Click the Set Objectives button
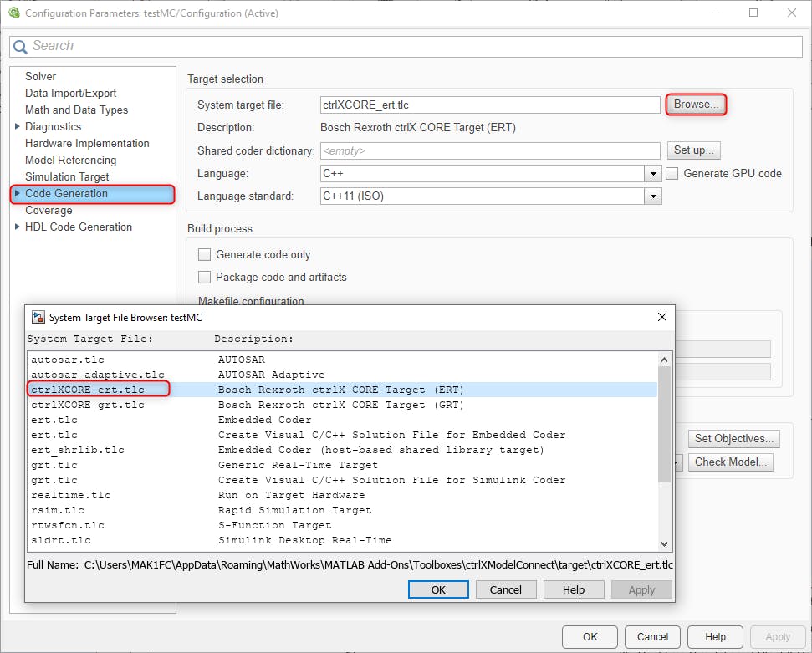This screenshot has width=812, height=653. coord(733,439)
